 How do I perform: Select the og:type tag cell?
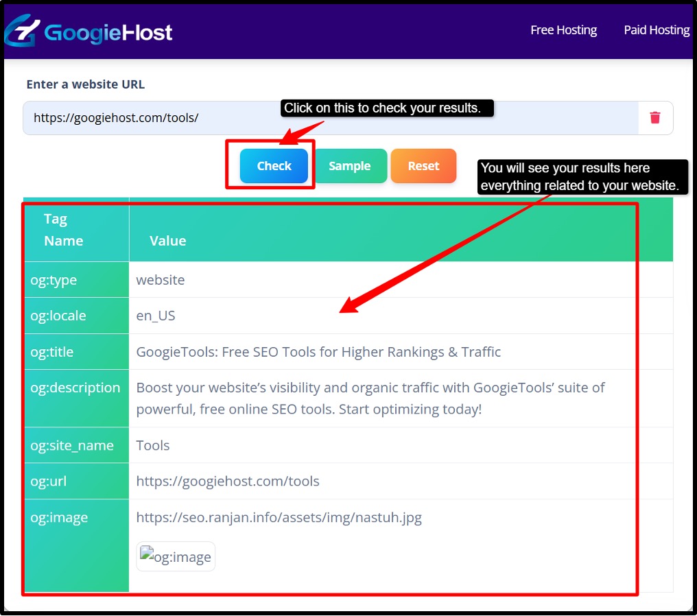76,280
